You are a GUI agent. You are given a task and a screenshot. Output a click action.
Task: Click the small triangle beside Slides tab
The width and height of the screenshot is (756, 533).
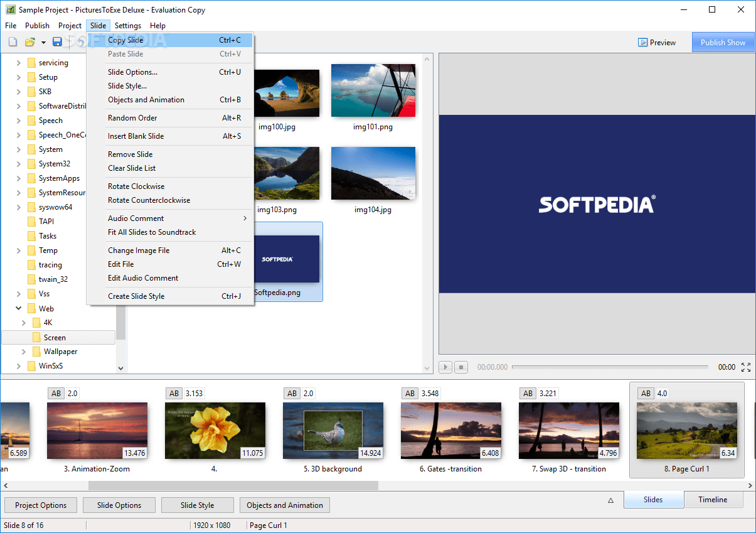tap(611, 500)
